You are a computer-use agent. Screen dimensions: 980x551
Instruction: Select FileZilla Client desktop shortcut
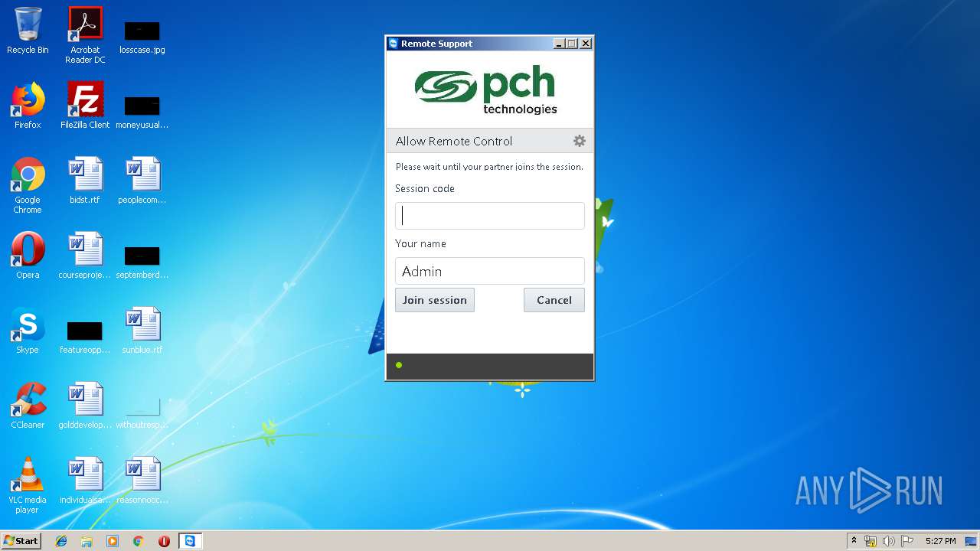(x=85, y=106)
